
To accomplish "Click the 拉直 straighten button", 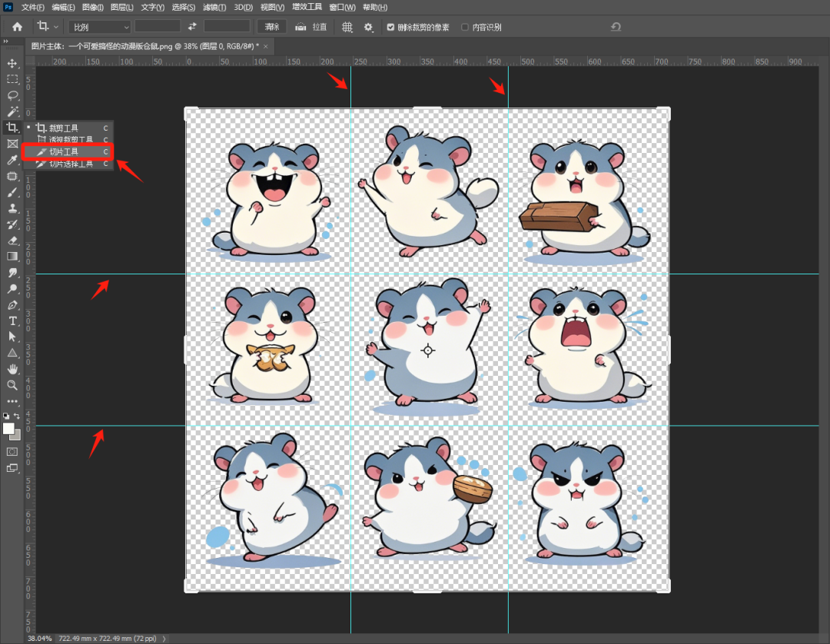I will point(311,27).
